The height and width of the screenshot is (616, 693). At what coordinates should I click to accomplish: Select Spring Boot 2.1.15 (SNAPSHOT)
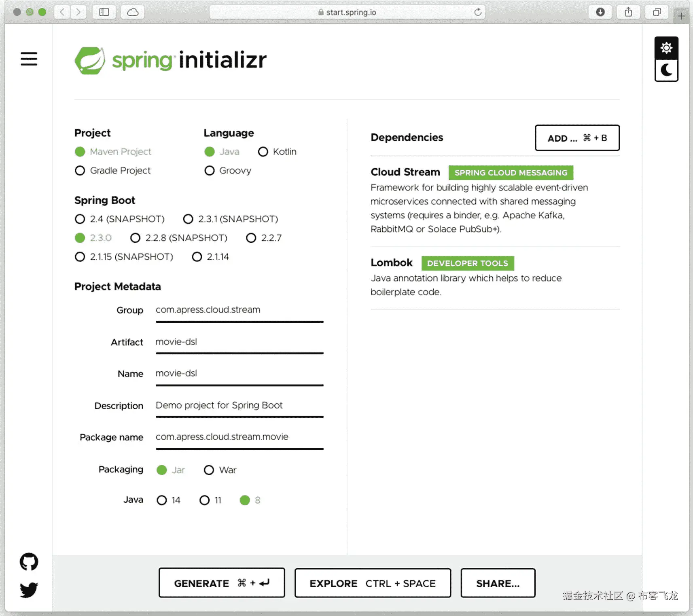[124, 257]
